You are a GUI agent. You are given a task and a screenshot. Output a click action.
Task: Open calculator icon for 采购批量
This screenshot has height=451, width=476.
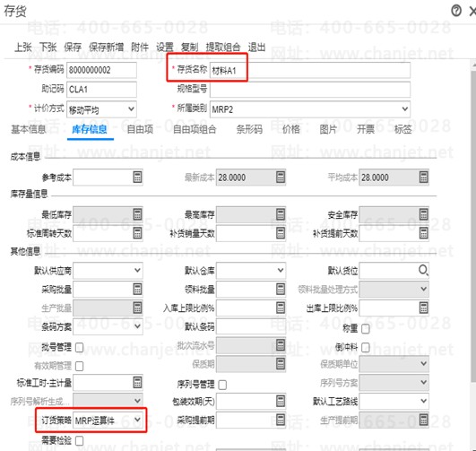pos(137,289)
